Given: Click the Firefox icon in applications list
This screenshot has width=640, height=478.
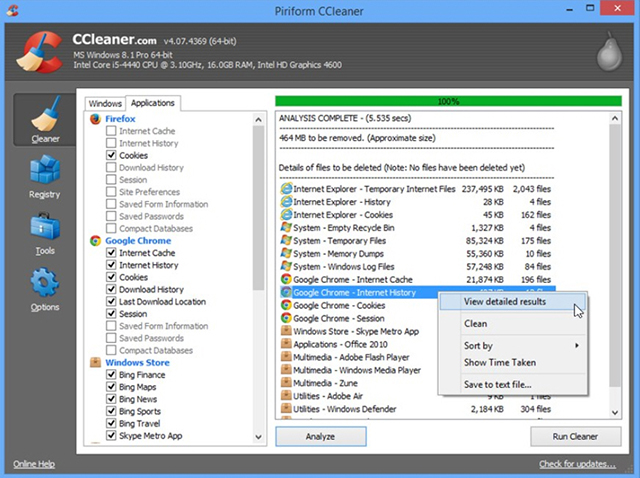Looking at the screenshot, I should pyautogui.click(x=96, y=119).
